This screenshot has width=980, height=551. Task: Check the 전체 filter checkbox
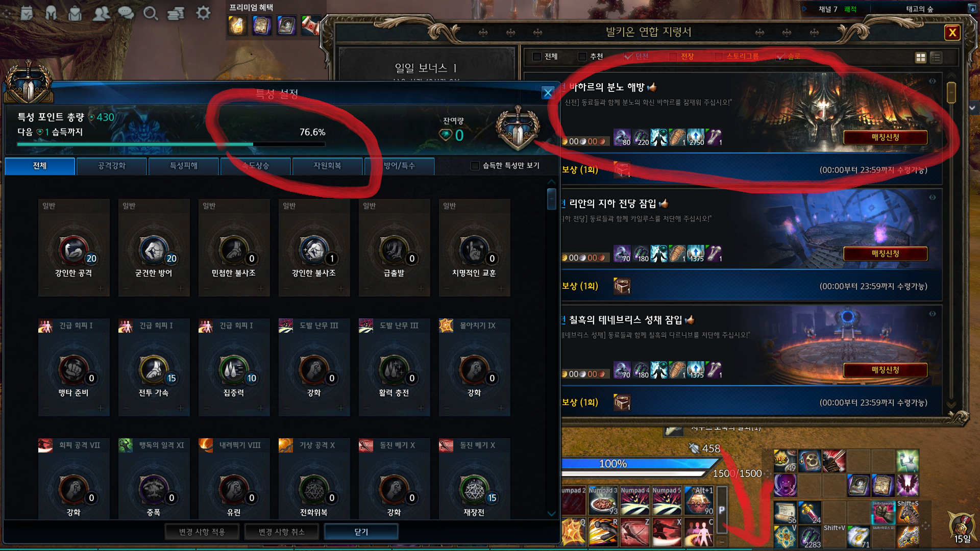(536, 57)
